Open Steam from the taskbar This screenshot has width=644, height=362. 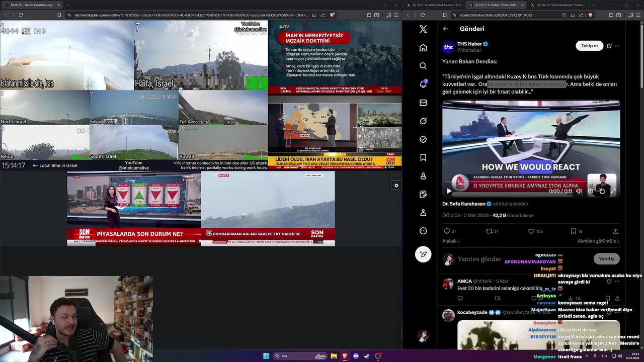(x=367, y=356)
